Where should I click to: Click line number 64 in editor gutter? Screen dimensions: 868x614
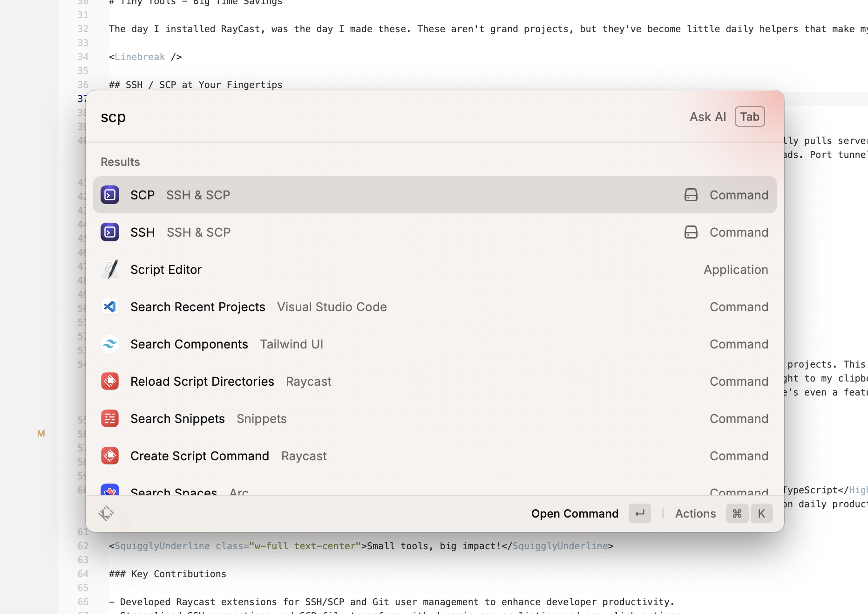pos(83,574)
